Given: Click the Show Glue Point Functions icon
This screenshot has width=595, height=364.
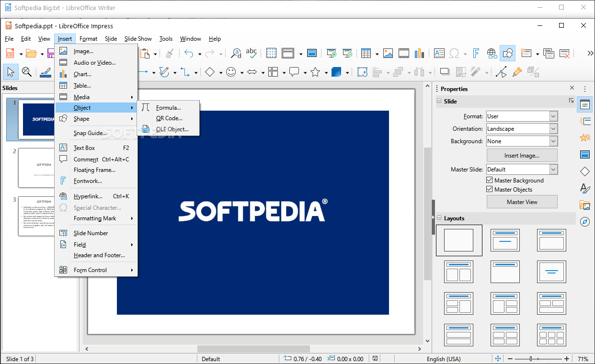Looking at the screenshot, I should coord(517,72).
